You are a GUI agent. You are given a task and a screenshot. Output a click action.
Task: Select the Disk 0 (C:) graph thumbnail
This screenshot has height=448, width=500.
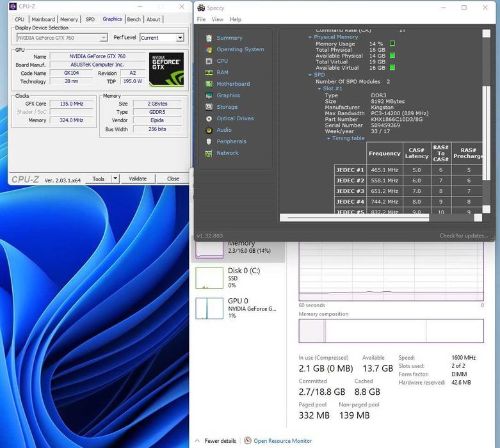pyautogui.click(x=209, y=278)
